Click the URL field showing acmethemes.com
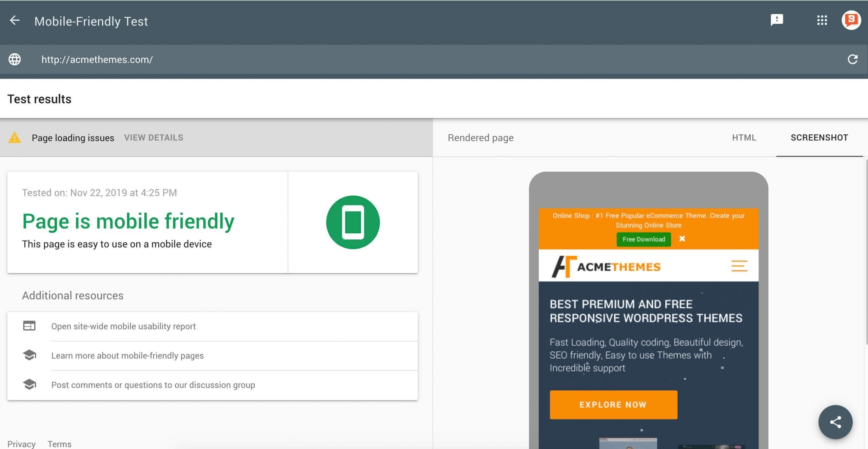The height and width of the screenshot is (449, 868). (x=434, y=59)
